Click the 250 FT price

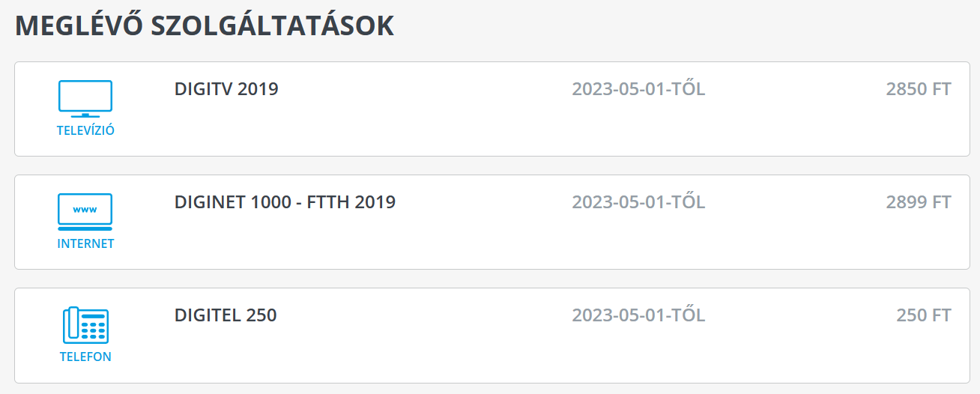point(923,316)
